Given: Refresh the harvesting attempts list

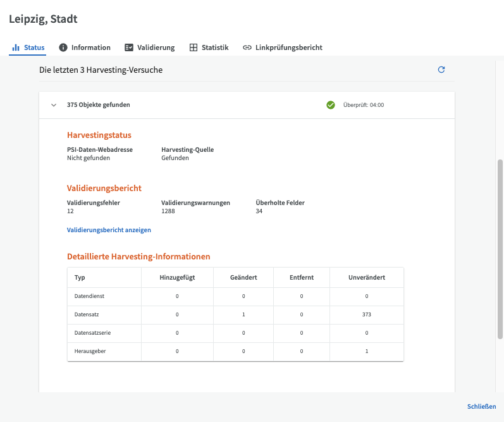Looking at the screenshot, I should (441, 70).
